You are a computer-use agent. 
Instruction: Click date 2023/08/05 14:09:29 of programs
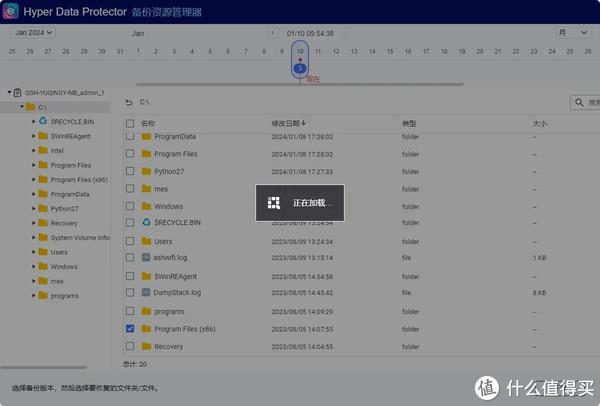point(302,311)
